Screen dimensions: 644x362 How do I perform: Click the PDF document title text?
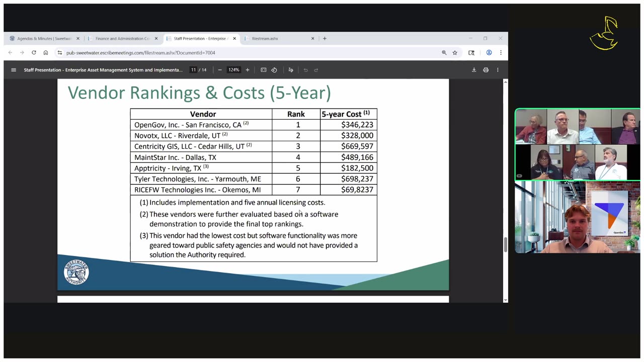click(x=103, y=70)
